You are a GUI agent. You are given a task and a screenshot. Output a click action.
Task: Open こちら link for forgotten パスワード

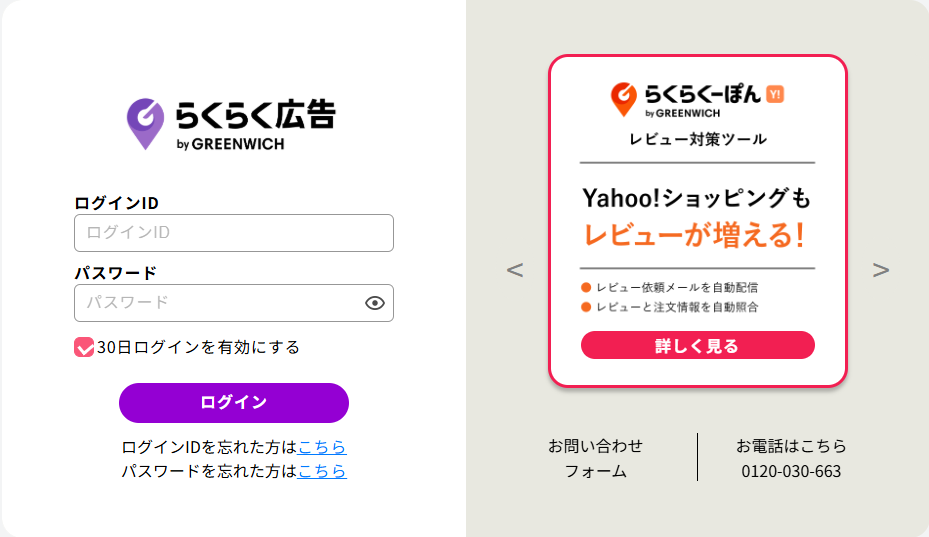[x=322, y=470]
